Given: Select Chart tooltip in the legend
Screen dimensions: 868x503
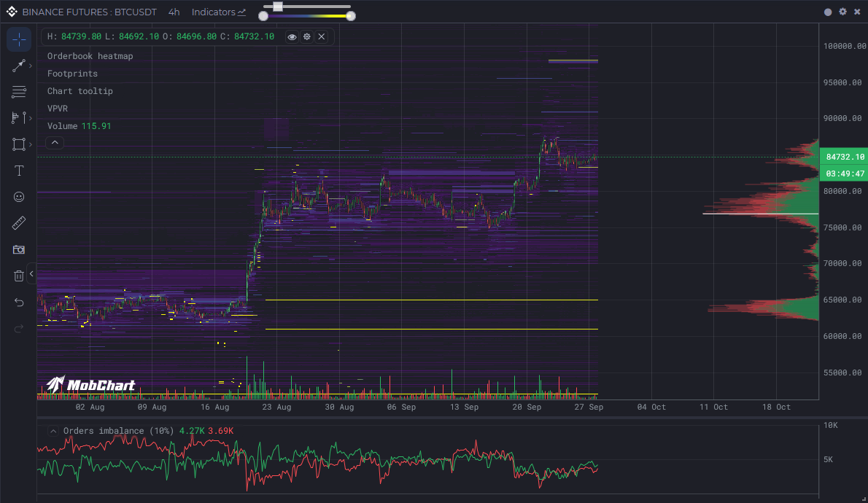Looking at the screenshot, I should [x=80, y=90].
